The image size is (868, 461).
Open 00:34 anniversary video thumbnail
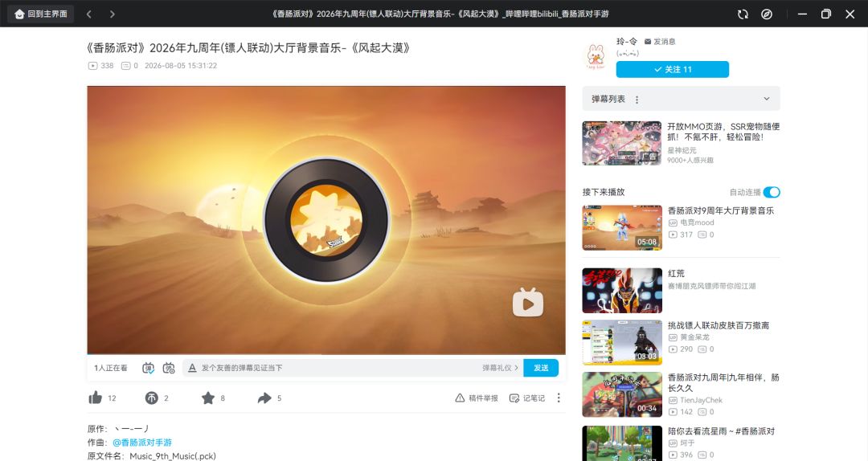[621, 394]
